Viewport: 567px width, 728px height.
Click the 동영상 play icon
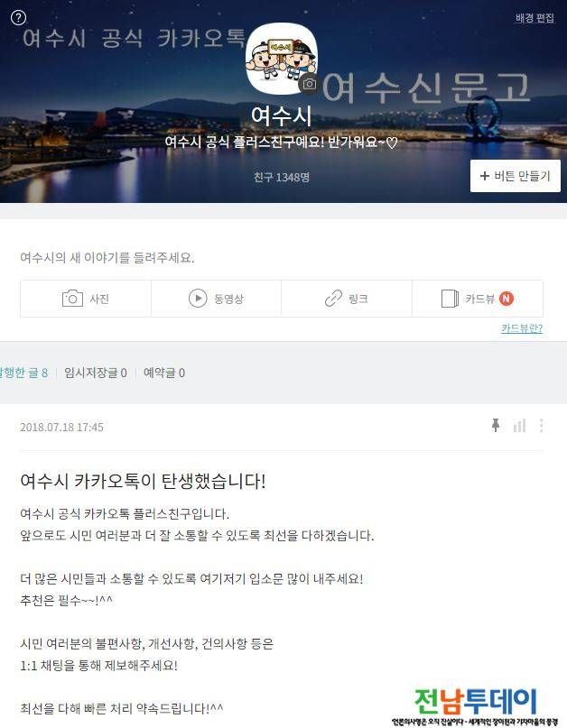click(x=198, y=299)
